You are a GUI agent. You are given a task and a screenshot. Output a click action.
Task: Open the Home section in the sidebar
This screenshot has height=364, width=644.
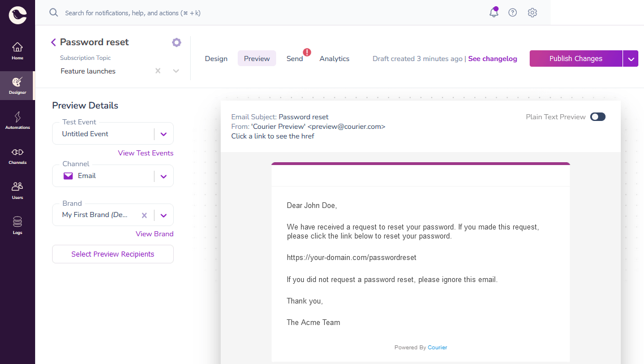click(18, 51)
